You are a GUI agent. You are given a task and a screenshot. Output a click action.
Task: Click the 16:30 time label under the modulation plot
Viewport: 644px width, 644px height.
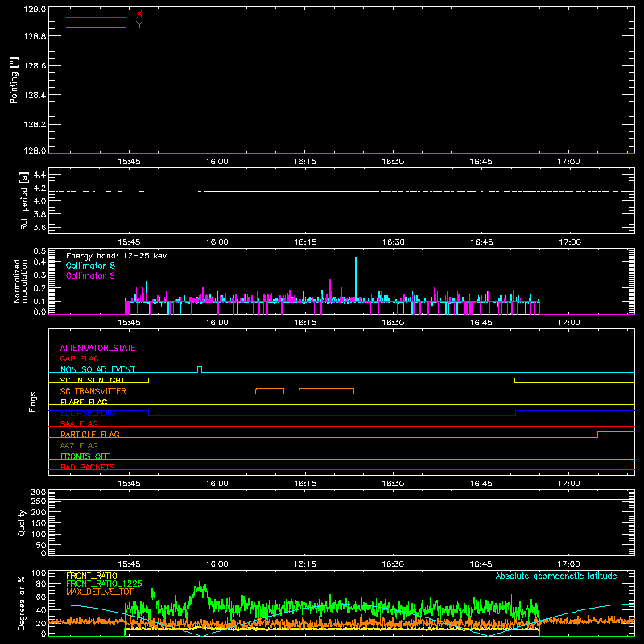393,323
